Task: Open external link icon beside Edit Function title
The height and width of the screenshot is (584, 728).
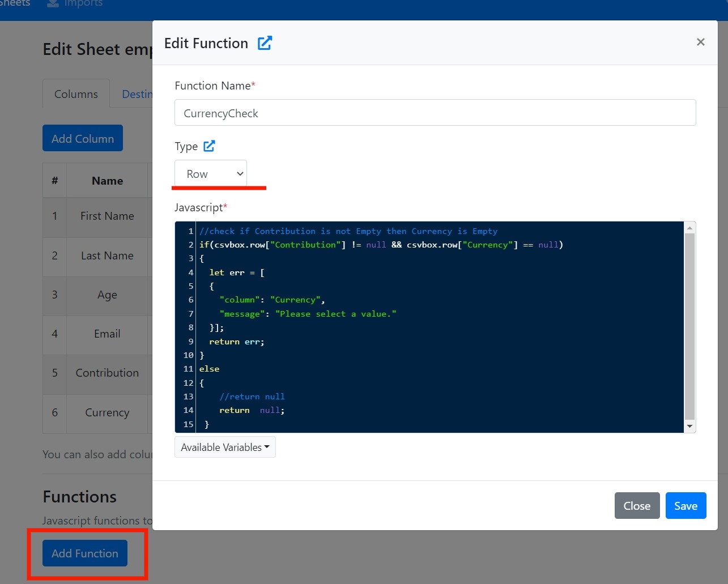Action: point(265,43)
